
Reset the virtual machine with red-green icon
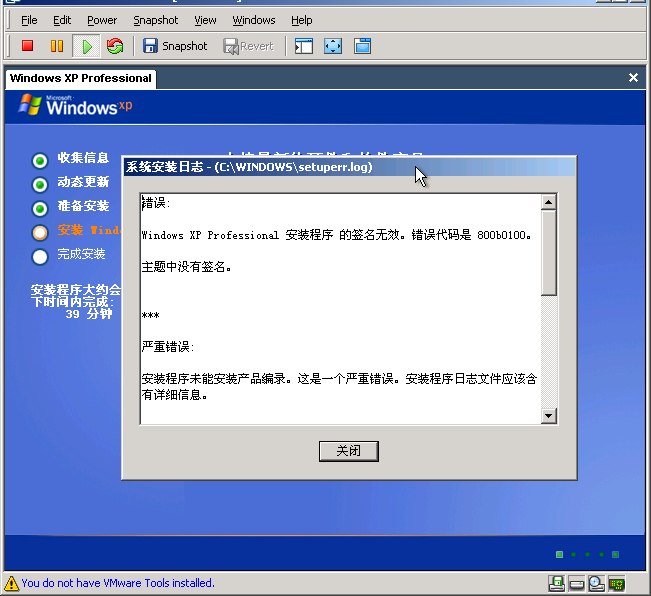coord(115,46)
